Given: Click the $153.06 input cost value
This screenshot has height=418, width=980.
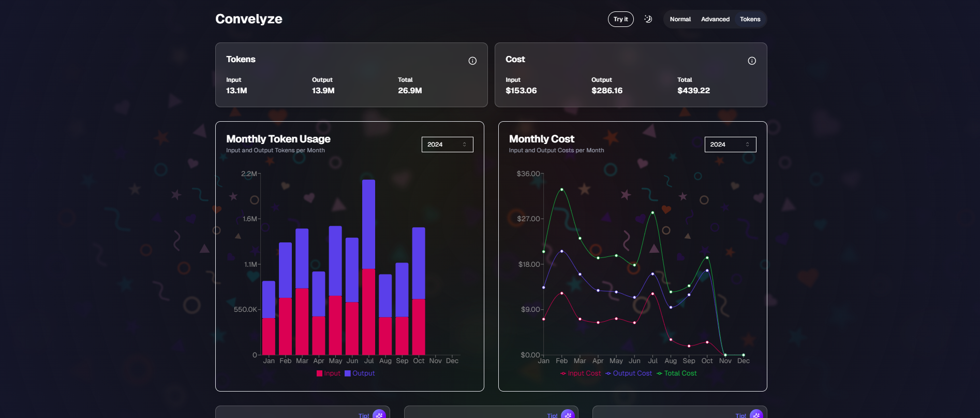Looking at the screenshot, I should point(521,91).
